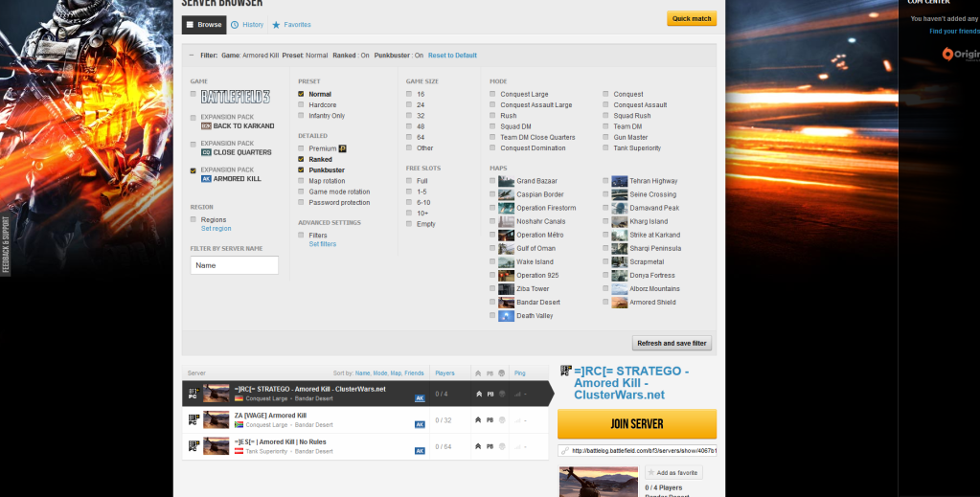
Task: Click the Origin logo icon
Action: [x=947, y=55]
